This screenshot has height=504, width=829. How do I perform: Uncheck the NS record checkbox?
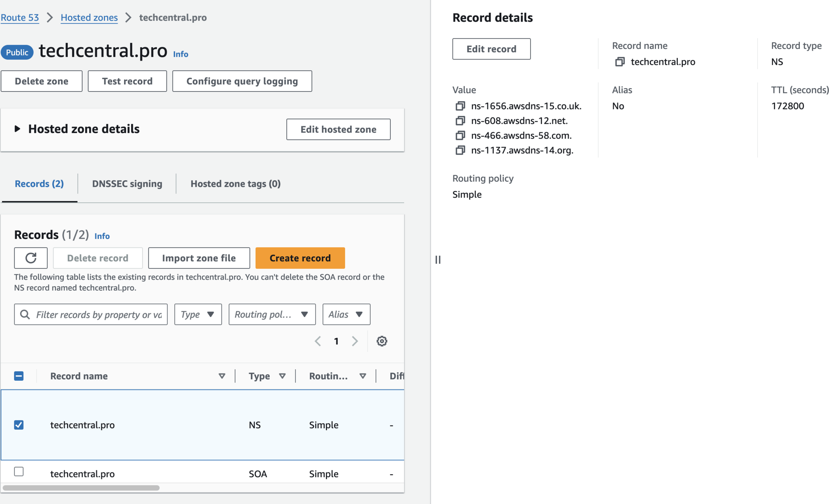tap(19, 425)
